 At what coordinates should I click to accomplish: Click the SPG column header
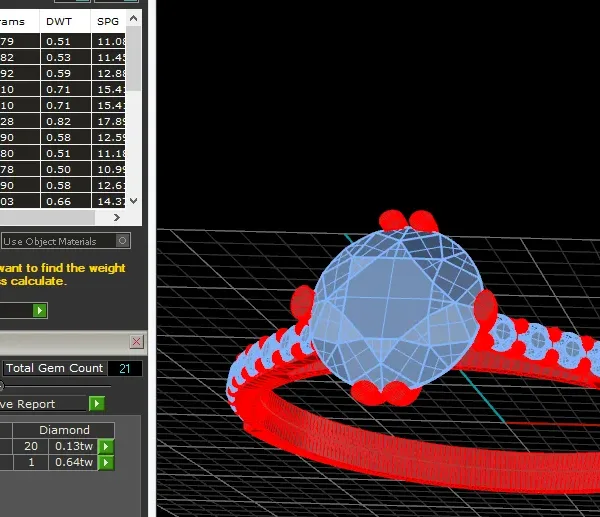(x=108, y=21)
